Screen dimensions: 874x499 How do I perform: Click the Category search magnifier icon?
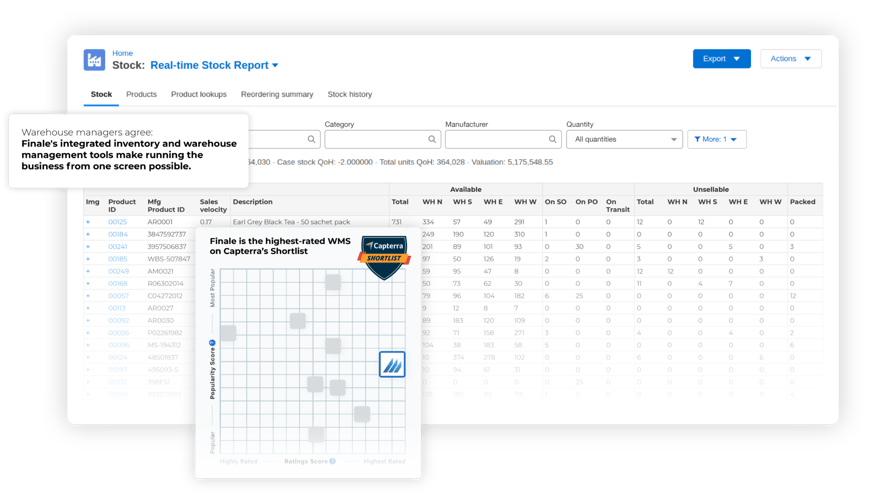(432, 139)
